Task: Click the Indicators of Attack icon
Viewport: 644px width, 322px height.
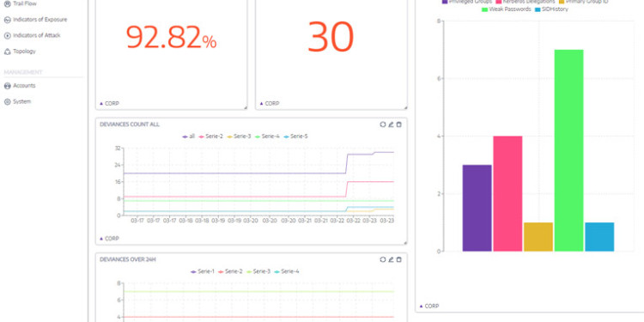Action: click(7, 36)
